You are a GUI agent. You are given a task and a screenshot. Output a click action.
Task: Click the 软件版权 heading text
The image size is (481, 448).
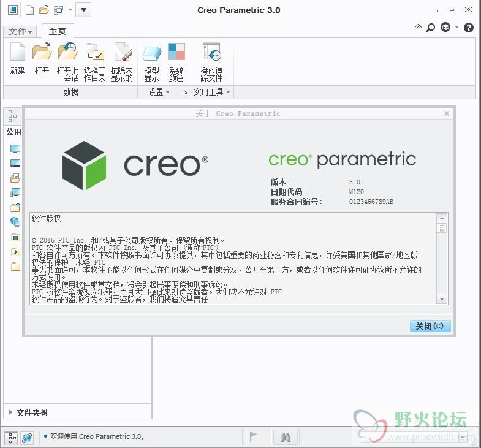pyautogui.click(x=47, y=218)
